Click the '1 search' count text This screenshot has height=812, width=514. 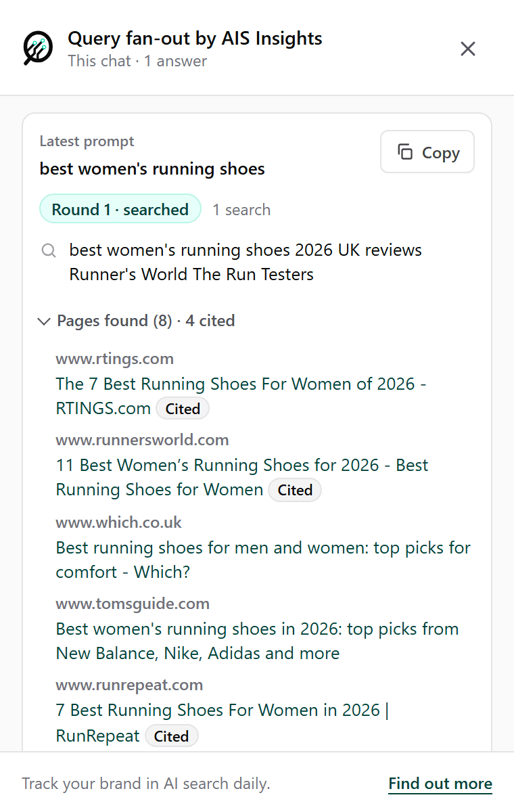tap(241, 210)
